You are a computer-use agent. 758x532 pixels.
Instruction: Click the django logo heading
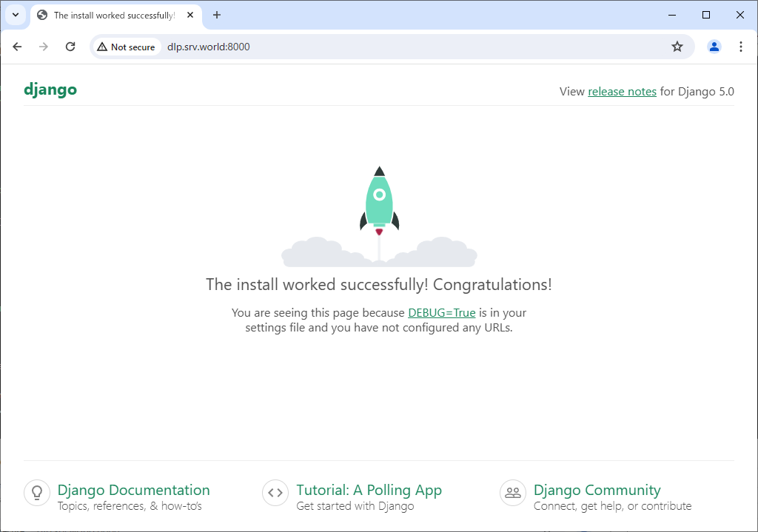pyautogui.click(x=50, y=90)
